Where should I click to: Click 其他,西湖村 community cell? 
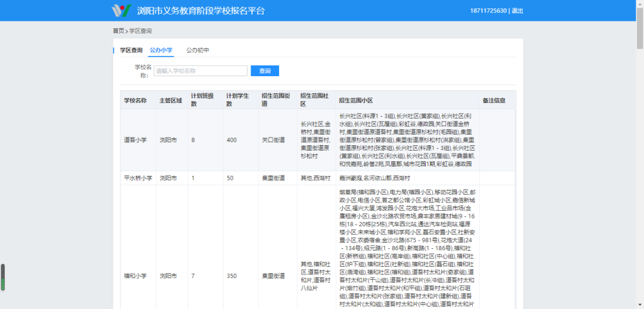[315, 178]
